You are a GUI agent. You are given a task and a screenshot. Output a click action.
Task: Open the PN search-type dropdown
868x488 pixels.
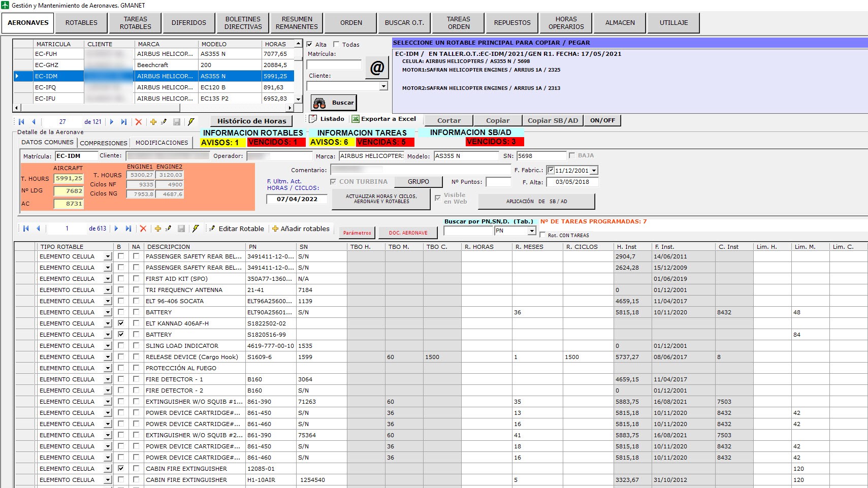[x=532, y=231]
